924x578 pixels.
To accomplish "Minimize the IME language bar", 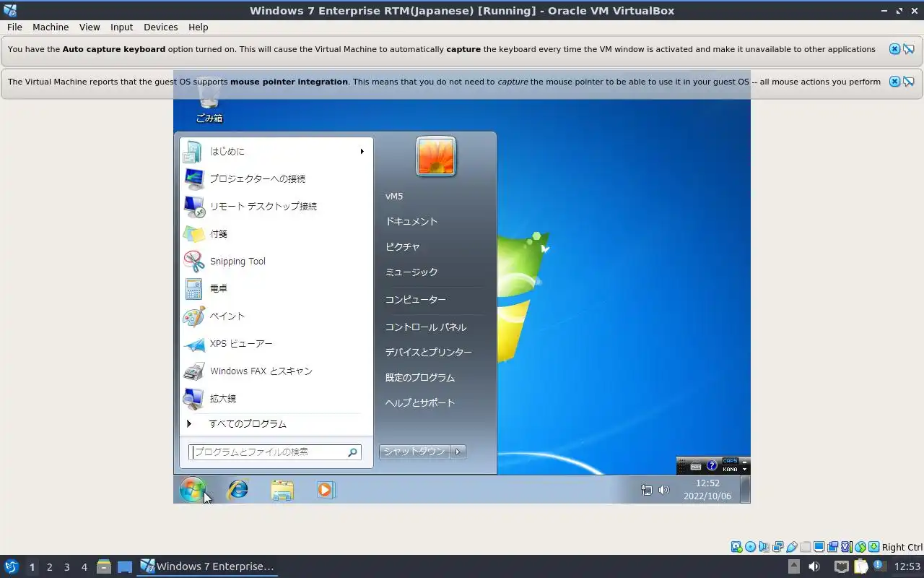I will pyautogui.click(x=744, y=462).
